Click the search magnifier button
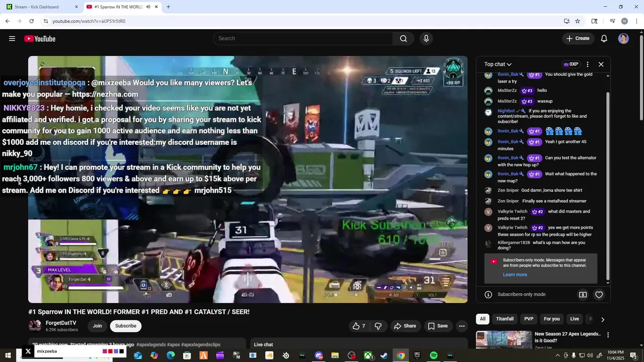Image resolution: width=644 pixels, height=362 pixels. coord(404,39)
